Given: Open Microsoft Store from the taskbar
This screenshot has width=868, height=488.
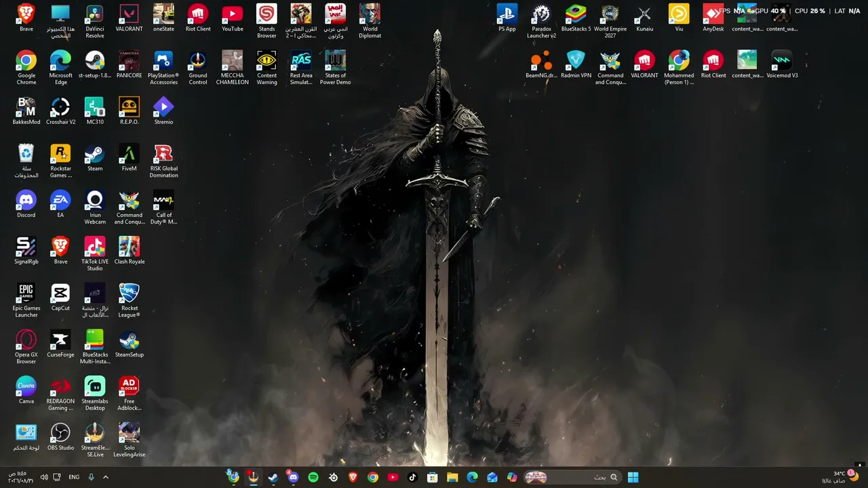Looking at the screenshot, I should [x=432, y=477].
